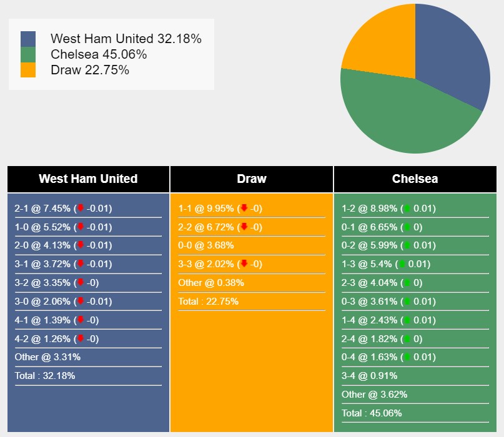Click the Chelsea 45.06% legend label
504x437 pixels.
99,54
